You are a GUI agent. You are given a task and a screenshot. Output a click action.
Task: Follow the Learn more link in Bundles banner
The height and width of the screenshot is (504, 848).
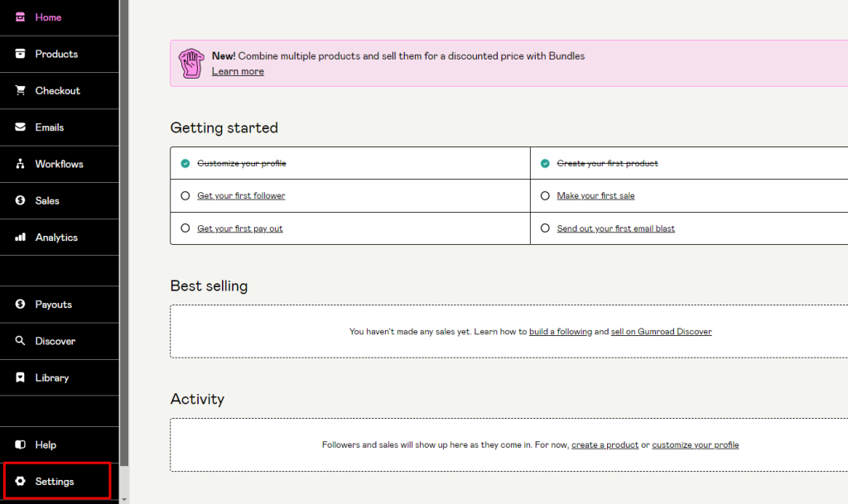[x=238, y=72]
